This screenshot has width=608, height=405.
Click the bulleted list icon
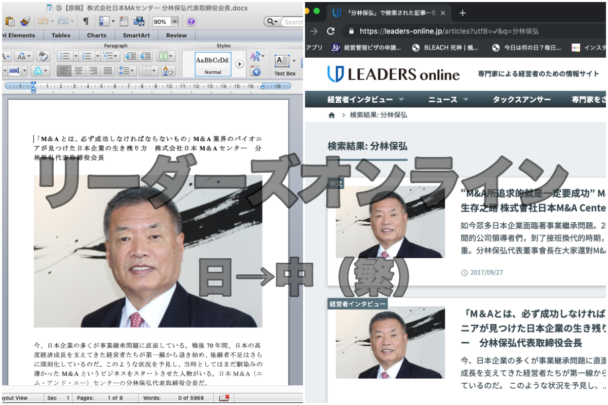point(63,56)
